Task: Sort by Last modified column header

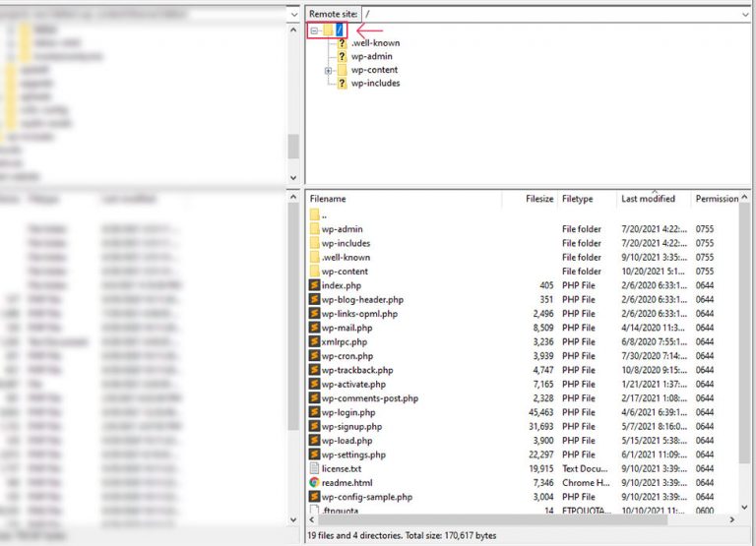Action: pos(648,199)
